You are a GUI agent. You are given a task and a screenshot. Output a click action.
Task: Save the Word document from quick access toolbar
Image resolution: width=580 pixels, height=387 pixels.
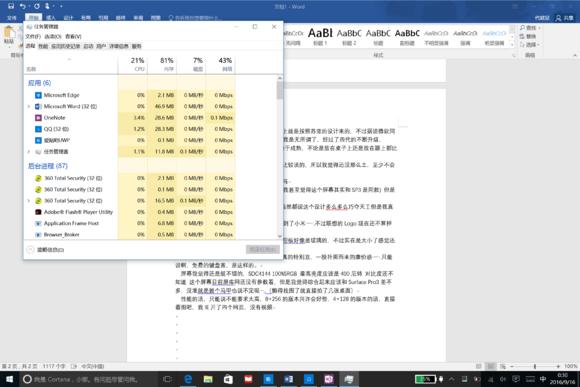(11, 6)
